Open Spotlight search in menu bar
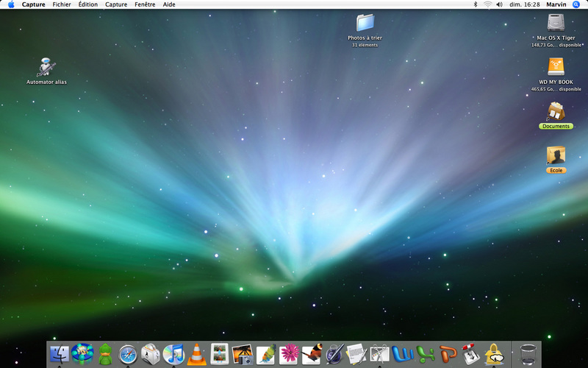The height and width of the screenshot is (368, 588). [576, 4]
